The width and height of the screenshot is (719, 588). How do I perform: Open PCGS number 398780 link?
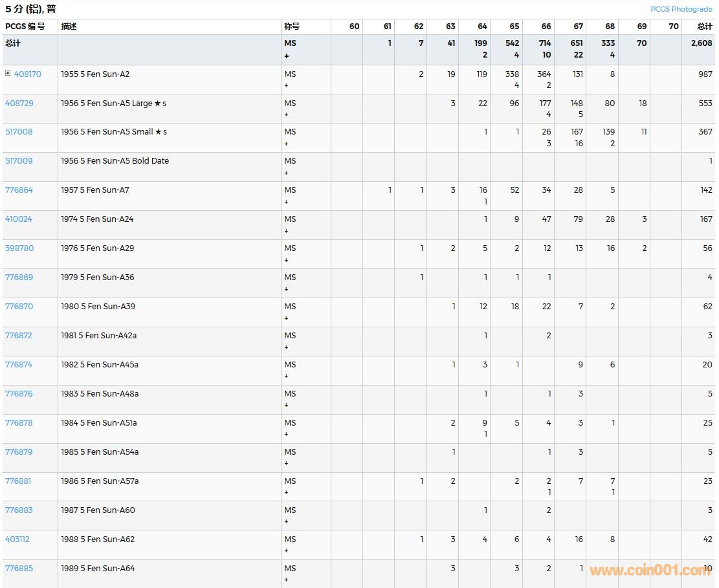point(19,248)
